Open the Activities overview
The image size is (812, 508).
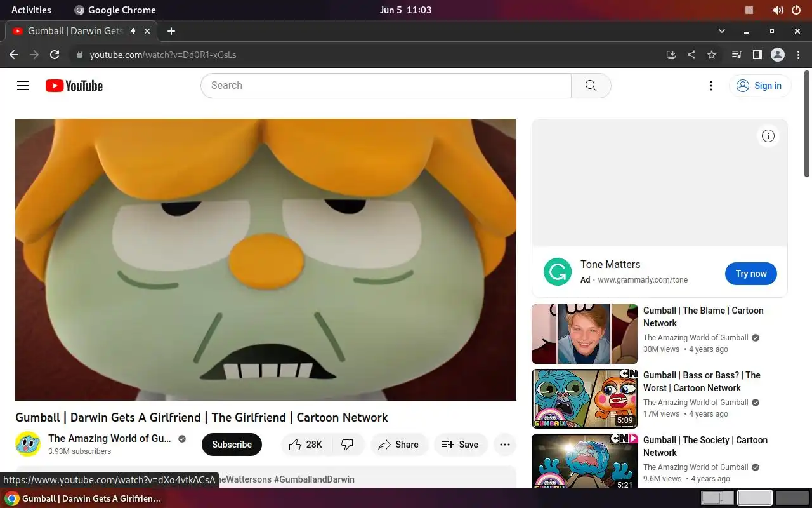tap(31, 10)
